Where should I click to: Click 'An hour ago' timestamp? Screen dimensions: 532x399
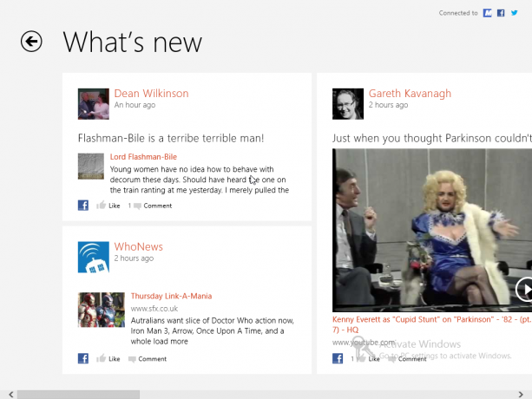pos(135,105)
